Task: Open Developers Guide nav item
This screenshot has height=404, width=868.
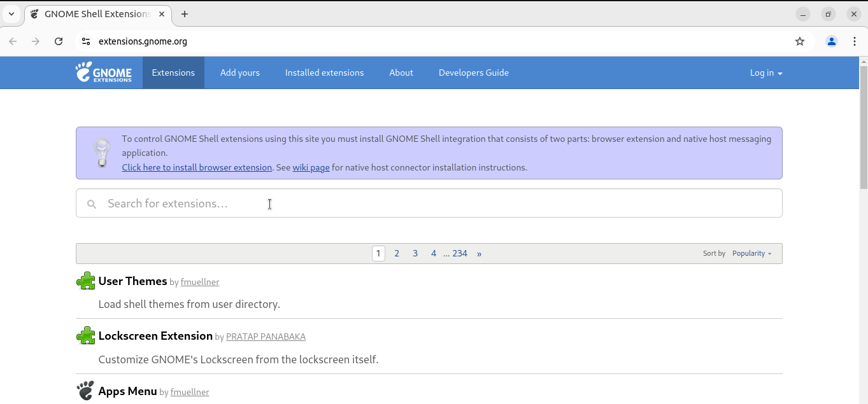Action: (474, 73)
